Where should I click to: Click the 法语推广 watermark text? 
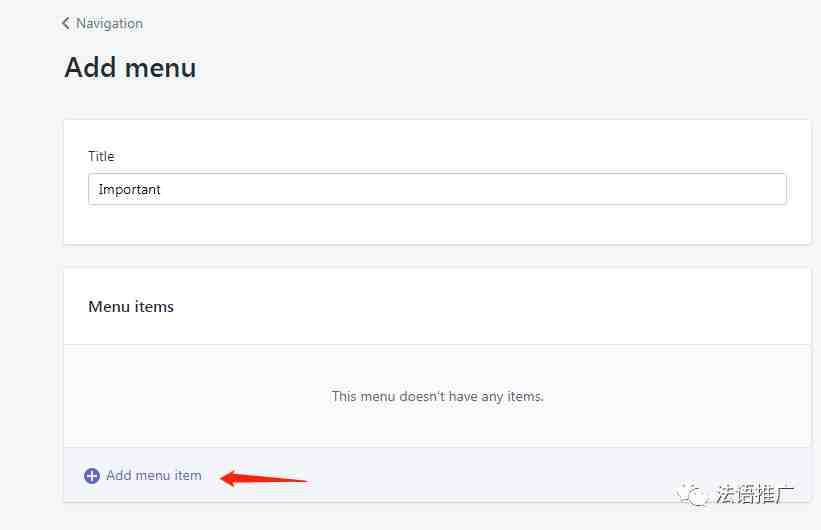755,494
